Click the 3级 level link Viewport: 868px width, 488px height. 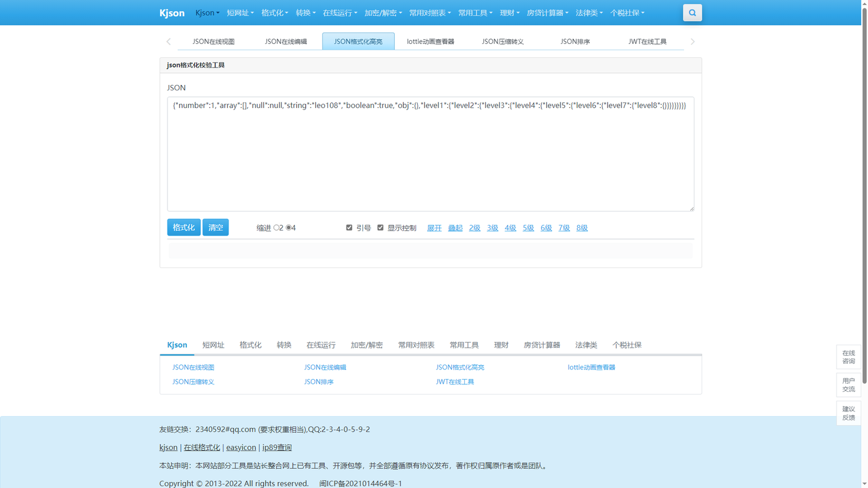coord(492,228)
